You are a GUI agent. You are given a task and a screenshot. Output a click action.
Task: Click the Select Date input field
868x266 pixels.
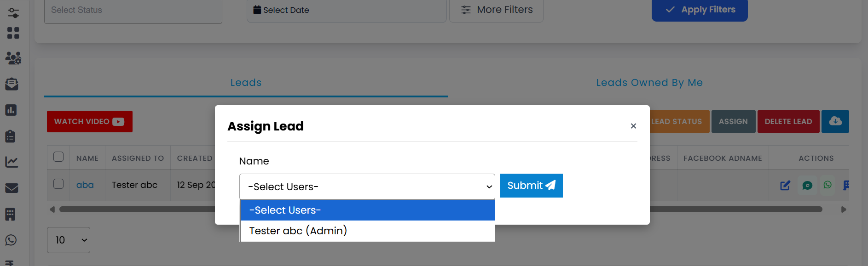tap(346, 10)
